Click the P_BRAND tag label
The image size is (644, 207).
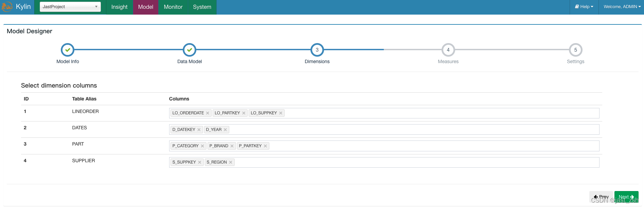219,146
